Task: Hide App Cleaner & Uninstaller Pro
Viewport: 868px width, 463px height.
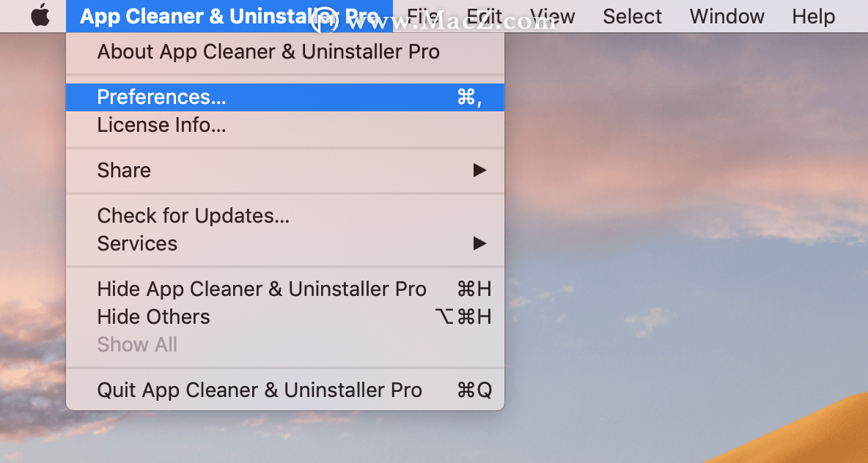Action: [285, 289]
